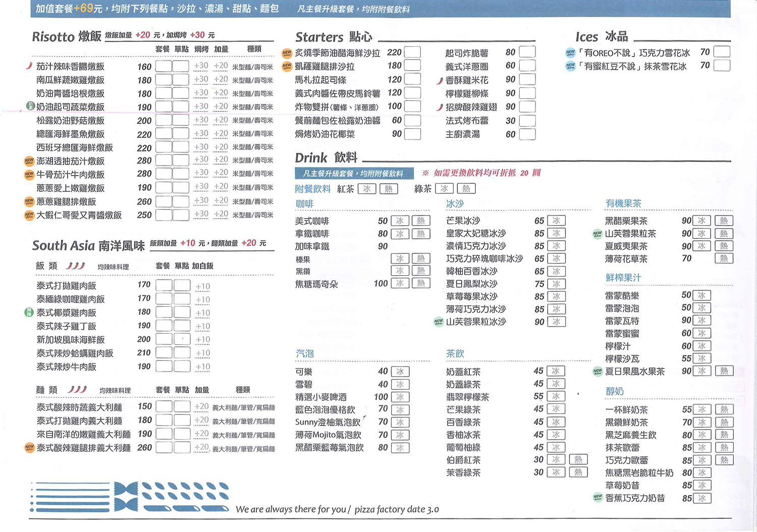Click the chili icon beside 招牌酸辣雞翅

tap(440, 107)
